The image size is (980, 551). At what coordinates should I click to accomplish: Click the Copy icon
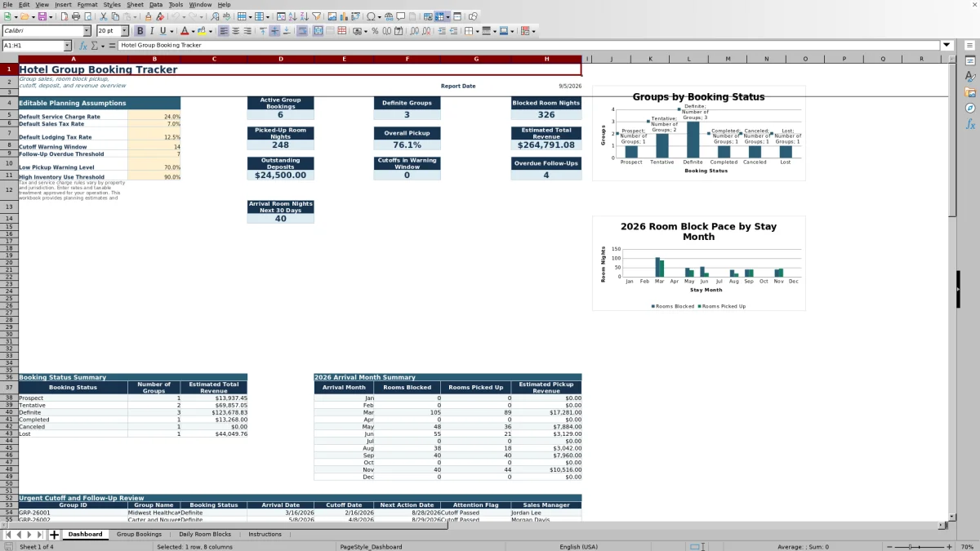point(116,16)
